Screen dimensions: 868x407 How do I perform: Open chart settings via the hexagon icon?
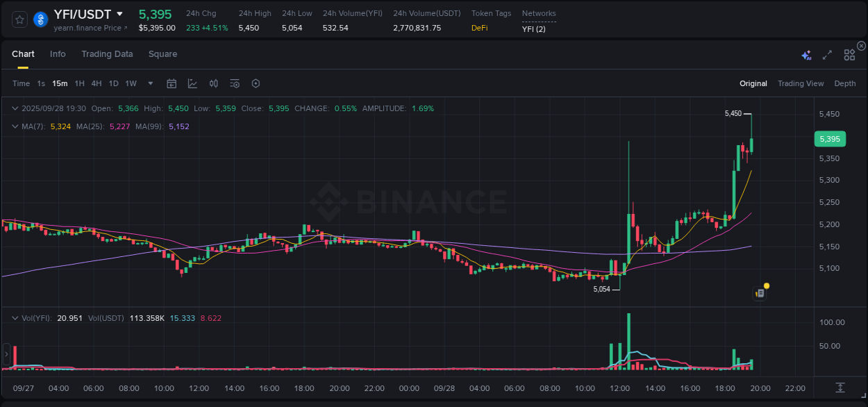click(x=256, y=83)
